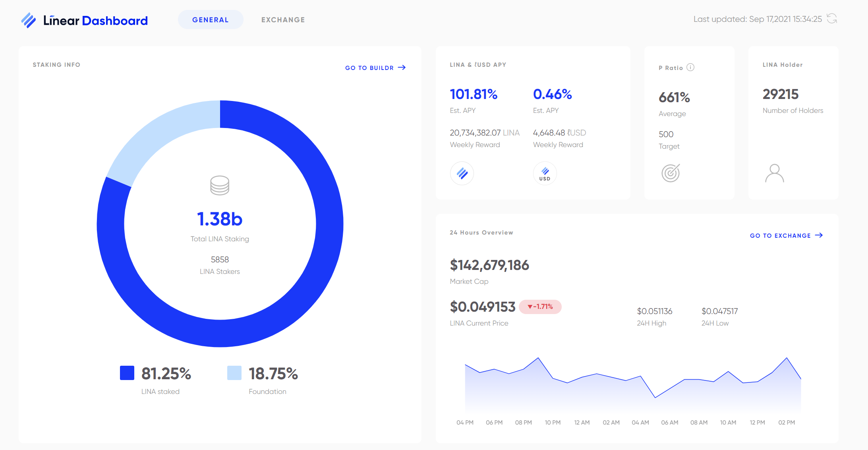
Task: Click the LINA Holder person icon
Action: pos(774,173)
